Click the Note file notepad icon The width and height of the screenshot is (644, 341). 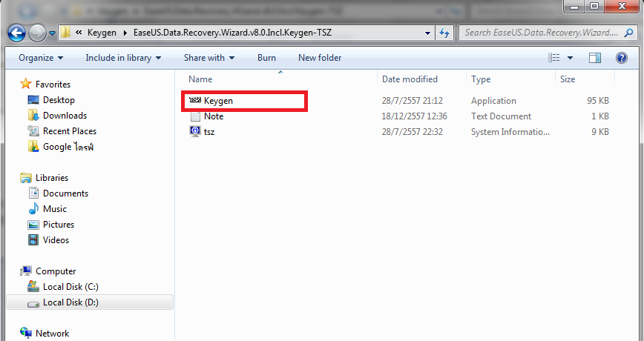point(195,116)
